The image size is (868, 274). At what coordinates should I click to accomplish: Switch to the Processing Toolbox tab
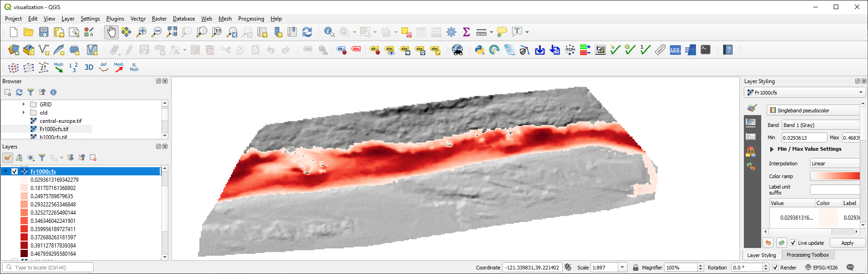coord(807,255)
